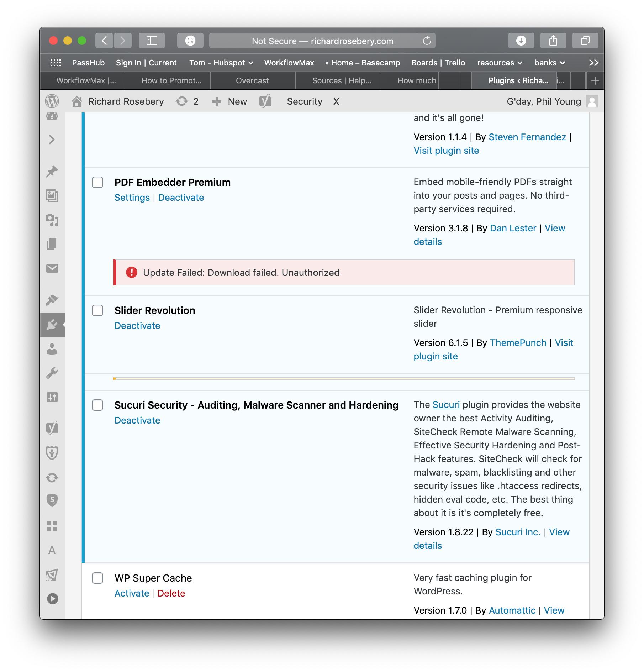This screenshot has height=672, width=644.
Task: Tick the PDF Embedder Premium checkbox
Action: tap(97, 182)
